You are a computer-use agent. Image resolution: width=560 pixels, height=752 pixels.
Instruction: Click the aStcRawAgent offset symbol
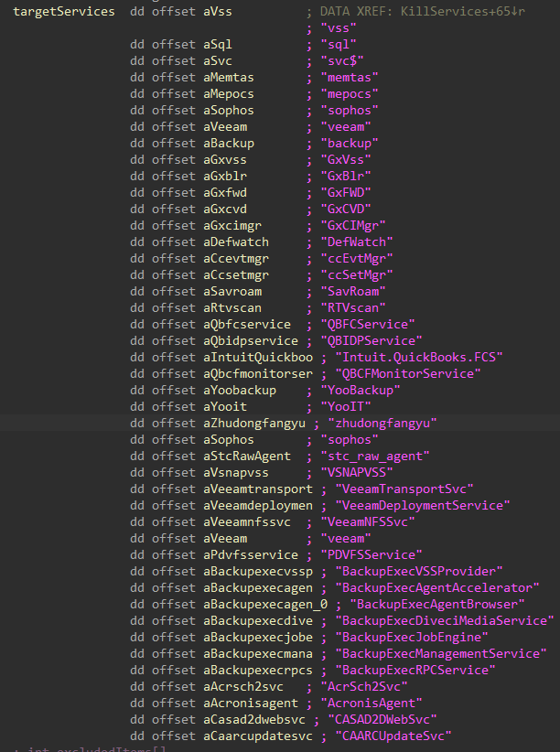pyautogui.click(x=247, y=457)
